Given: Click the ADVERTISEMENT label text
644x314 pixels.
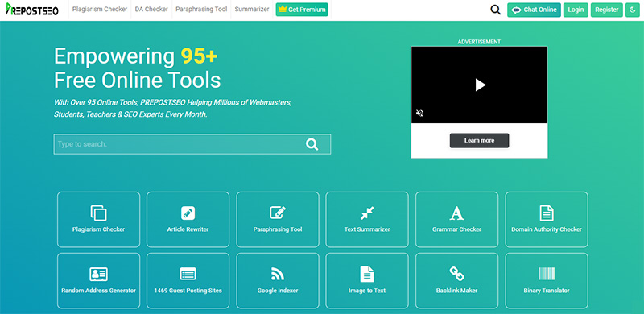Looking at the screenshot, I should point(479,42).
